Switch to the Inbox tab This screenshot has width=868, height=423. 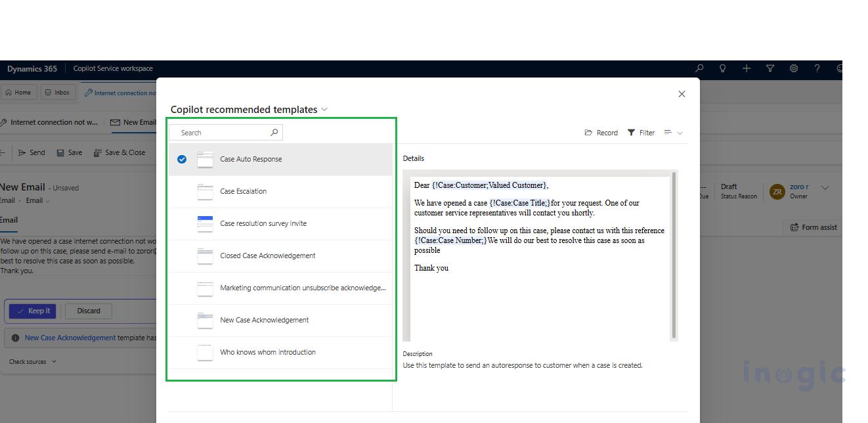pos(58,92)
